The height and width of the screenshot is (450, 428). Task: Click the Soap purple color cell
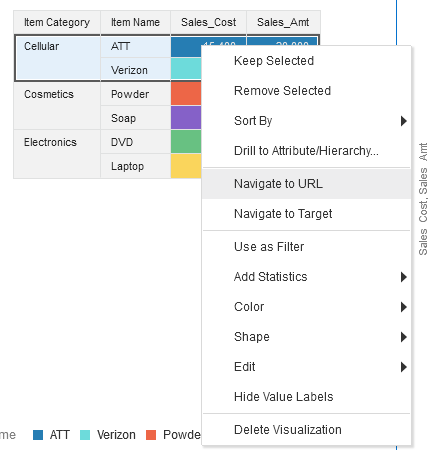(x=186, y=118)
